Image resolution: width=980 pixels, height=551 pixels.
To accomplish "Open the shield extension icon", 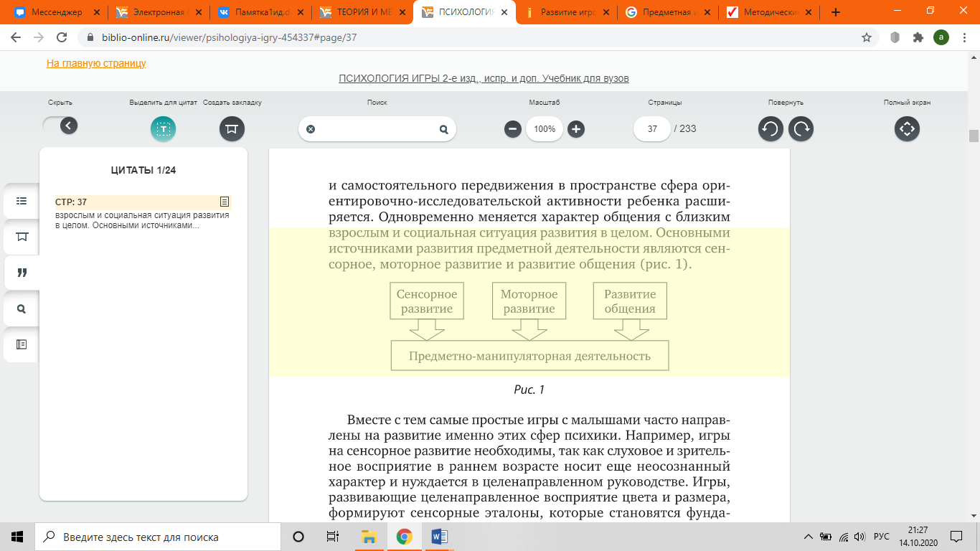I will [895, 37].
